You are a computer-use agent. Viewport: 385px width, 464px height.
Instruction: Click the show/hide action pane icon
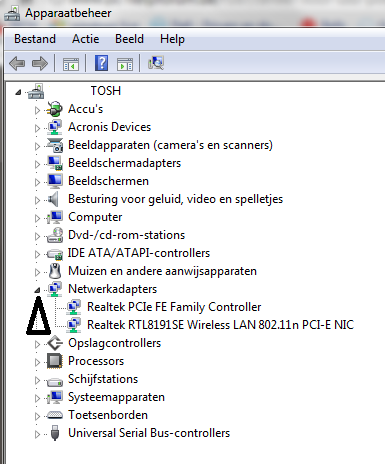click(x=125, y=64)
